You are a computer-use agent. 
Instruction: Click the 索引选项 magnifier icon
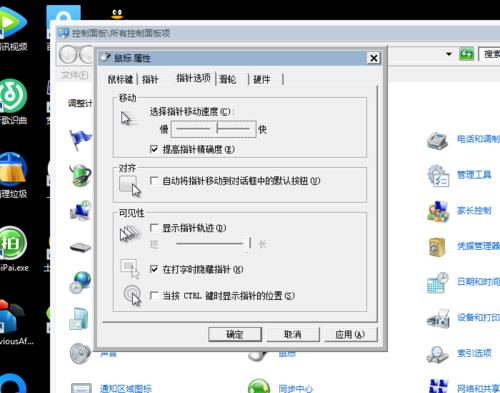(437, 354)
